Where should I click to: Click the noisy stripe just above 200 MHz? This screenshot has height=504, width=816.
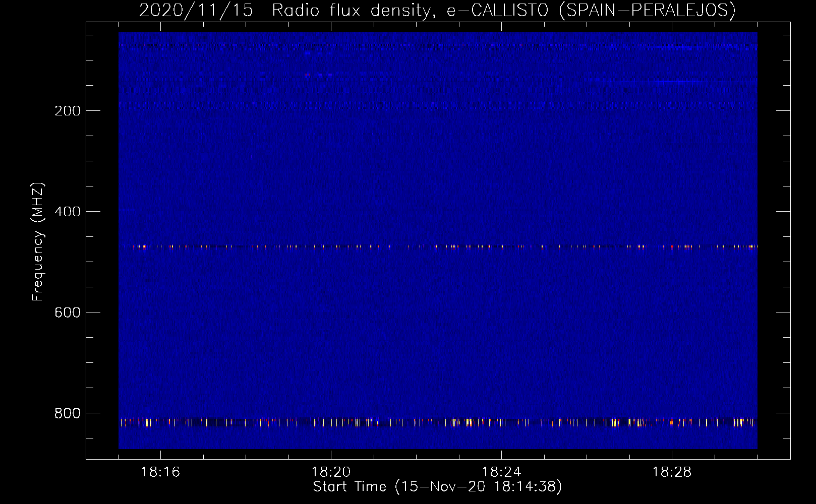tap(438, 104)
